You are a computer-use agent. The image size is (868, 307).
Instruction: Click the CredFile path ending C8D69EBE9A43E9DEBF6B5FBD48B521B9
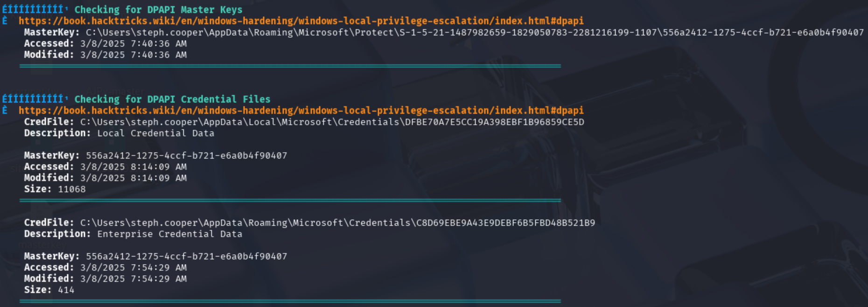(x=338, y=223)
